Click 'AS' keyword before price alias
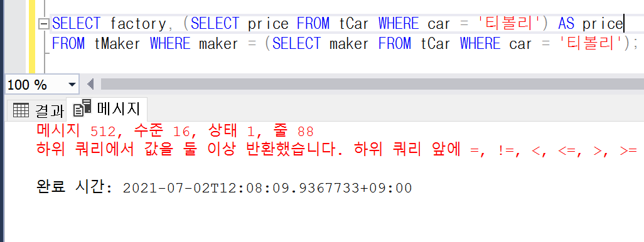The image size is (644, 242). coord(566,24)
